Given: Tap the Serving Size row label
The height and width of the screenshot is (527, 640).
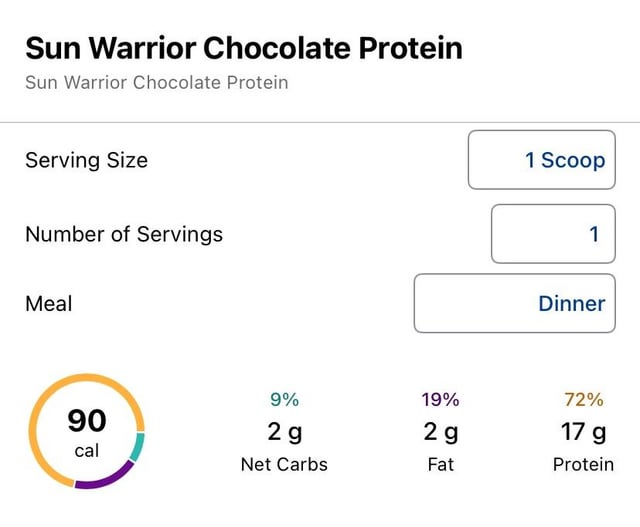Looking at the screenshot, I should pos(86,160).
